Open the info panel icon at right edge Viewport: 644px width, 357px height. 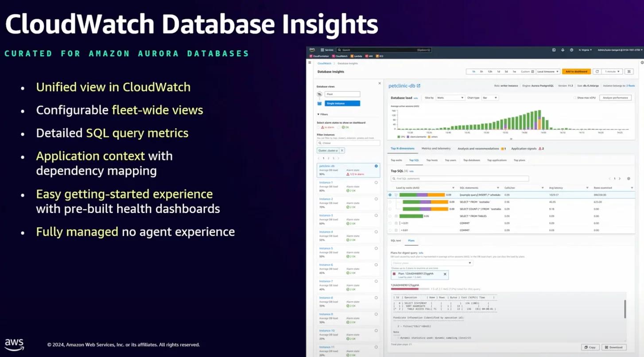[x=642, y=63]
